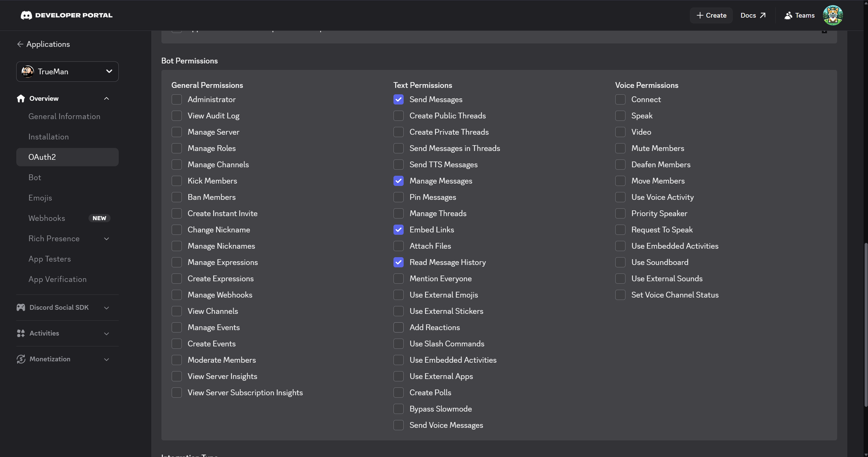Enable the Administrator permission checkbox
The width and height of the screenshot is (868, 457).
[177, 99]
